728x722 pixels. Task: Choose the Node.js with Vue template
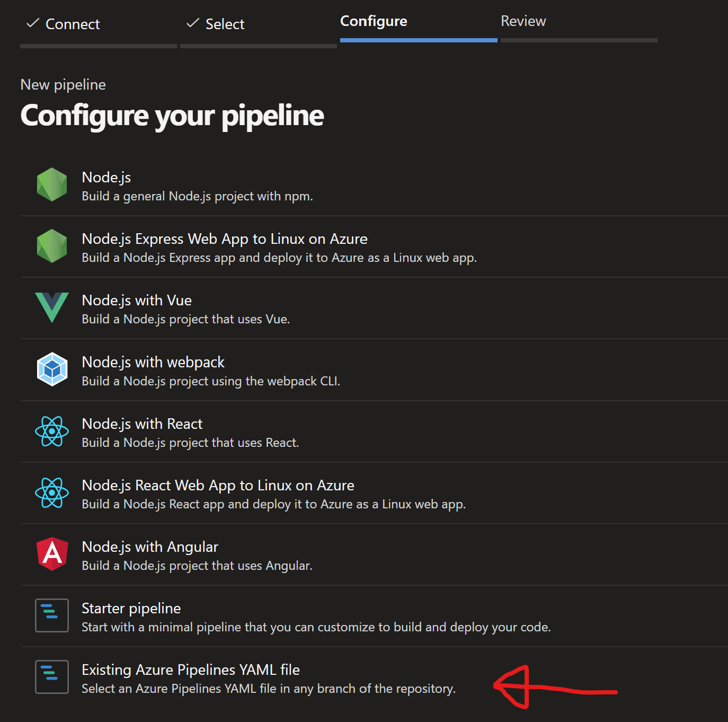click(137, 301)
